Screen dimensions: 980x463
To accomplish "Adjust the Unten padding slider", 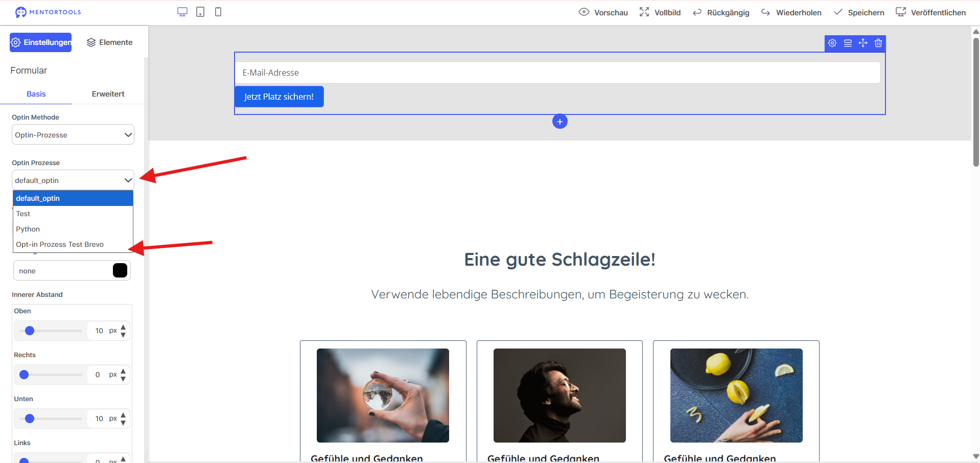I will click(51, 419).
